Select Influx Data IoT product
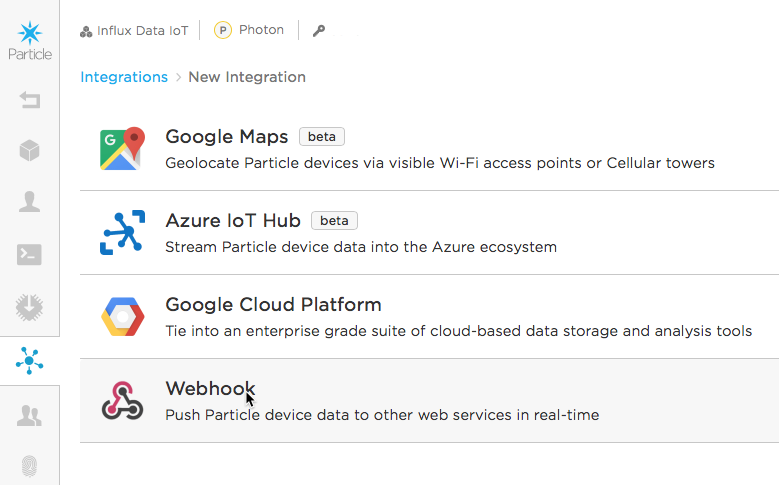779x485 pixels. click(134, 31)
